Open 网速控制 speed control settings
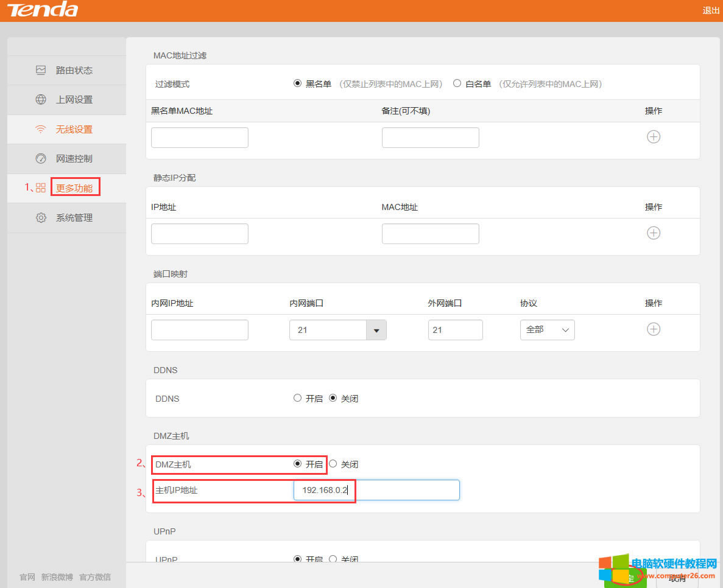The image size is (723, 588). click(x=68, y=158)
